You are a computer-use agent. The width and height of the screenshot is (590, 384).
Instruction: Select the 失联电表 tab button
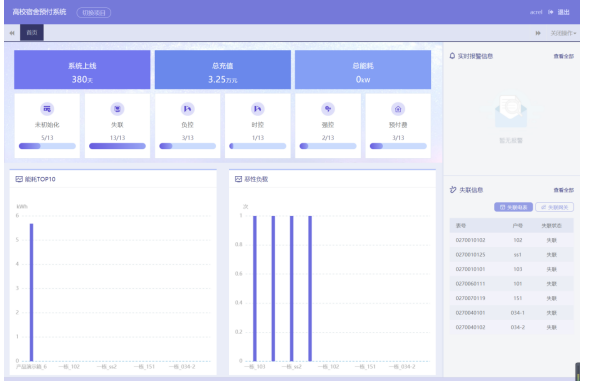(x=513, y=207)
